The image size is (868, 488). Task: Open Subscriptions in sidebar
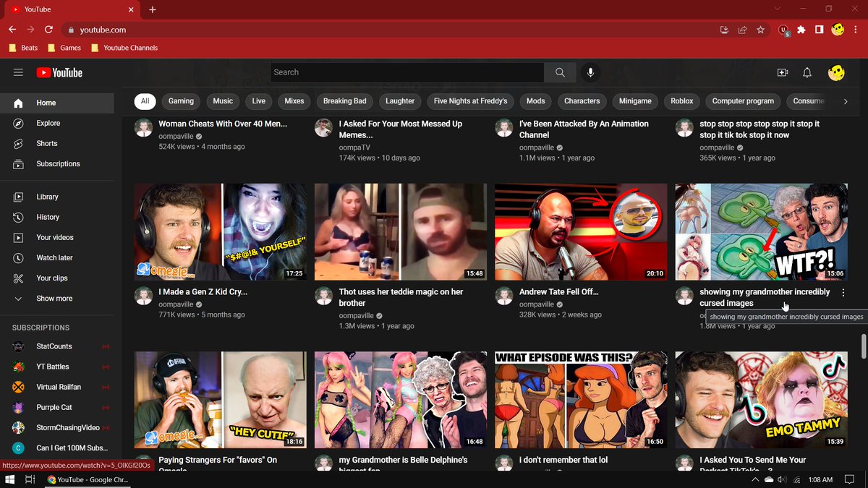coord(57,163)
